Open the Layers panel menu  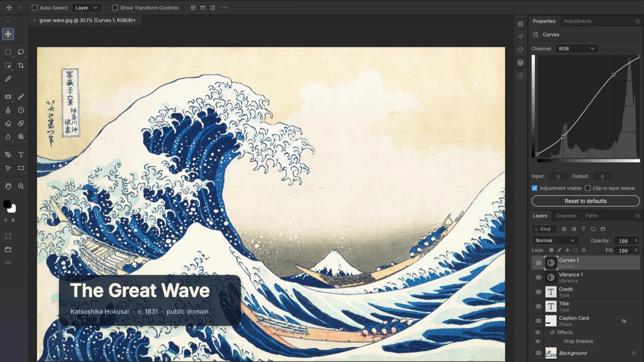coord(637,216)
